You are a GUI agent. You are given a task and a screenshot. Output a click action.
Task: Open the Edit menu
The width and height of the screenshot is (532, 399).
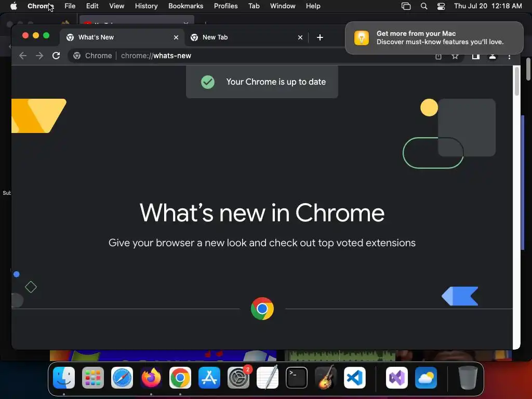click(92, 6)
